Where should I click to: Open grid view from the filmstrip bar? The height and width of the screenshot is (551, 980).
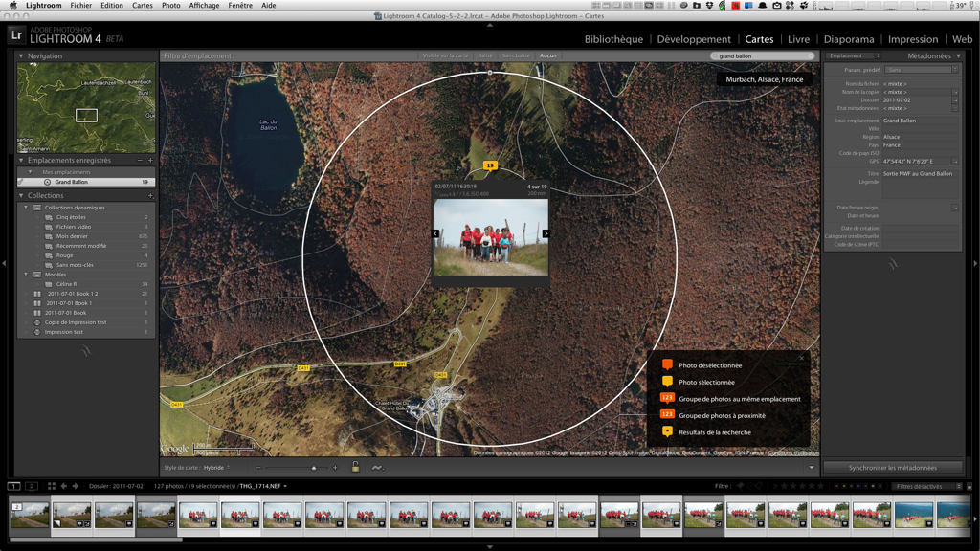52,486
